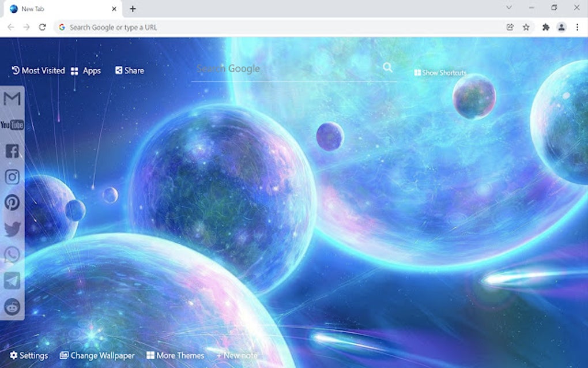This screenshot has height=368, width=588.
Task: Show the Most Visited sites
Action: point(38,70)
